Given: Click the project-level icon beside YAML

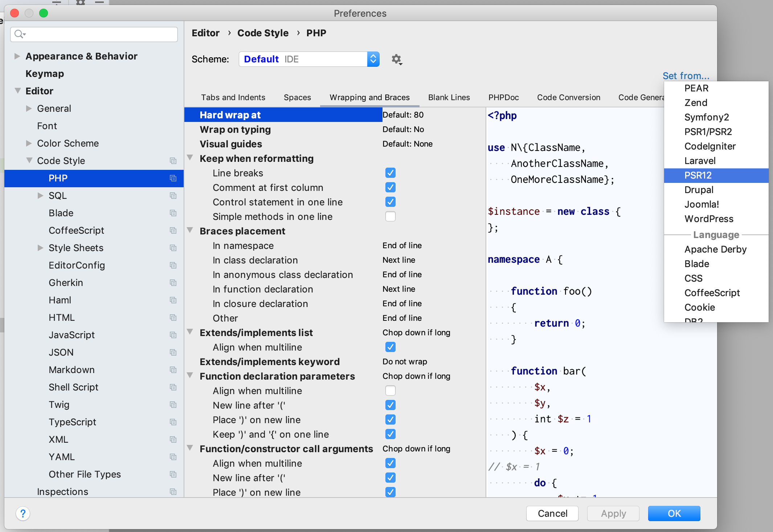Looking at the screenshot, I should tap(173, 457).
